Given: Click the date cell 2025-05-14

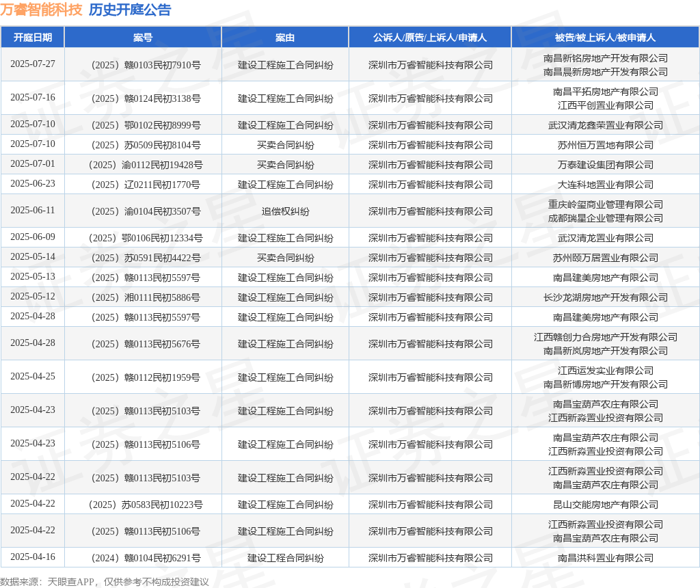Looking at the screenshot, I should pos(33,256).
